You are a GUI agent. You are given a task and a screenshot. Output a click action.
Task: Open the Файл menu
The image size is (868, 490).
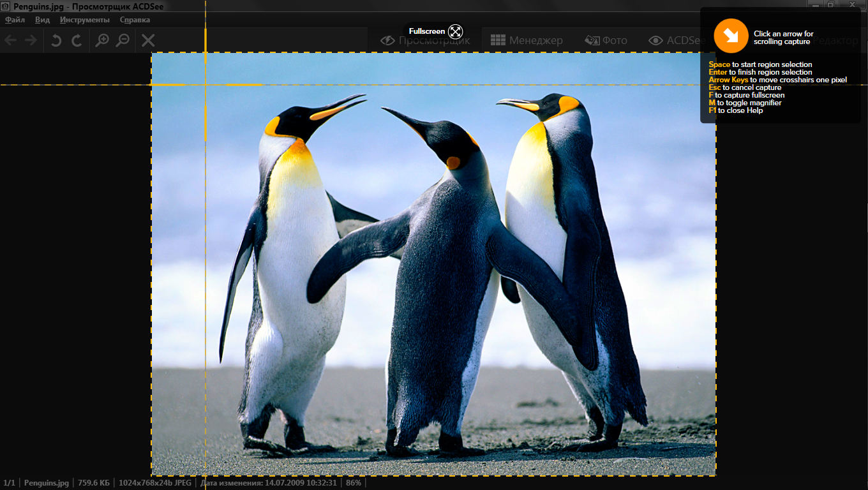15,20
